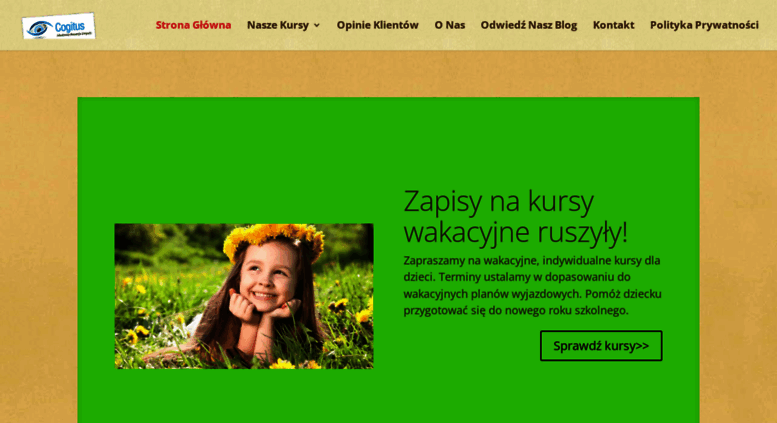Go to Opinie Klientów page
Viewport: 777px width, 423px height.
pos(378,25)
